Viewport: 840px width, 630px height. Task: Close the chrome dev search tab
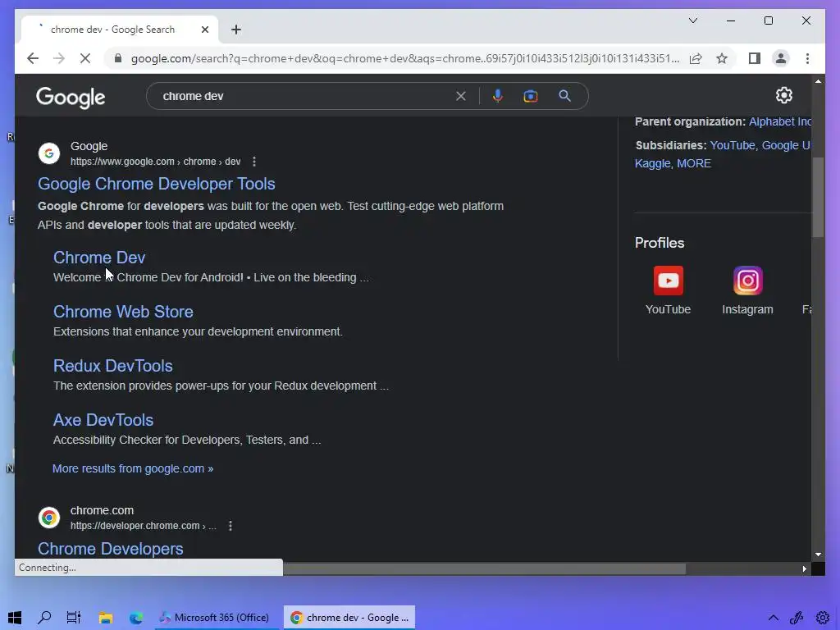(204, 30)
